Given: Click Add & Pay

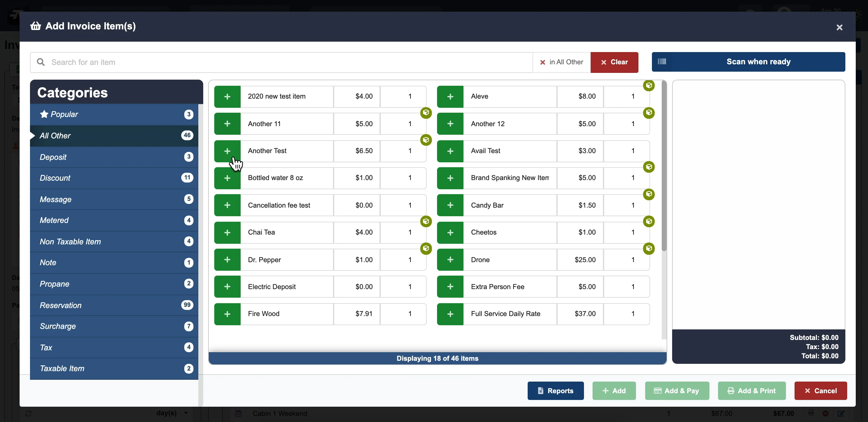Looking at the screenshot, I should click(677, 391).
